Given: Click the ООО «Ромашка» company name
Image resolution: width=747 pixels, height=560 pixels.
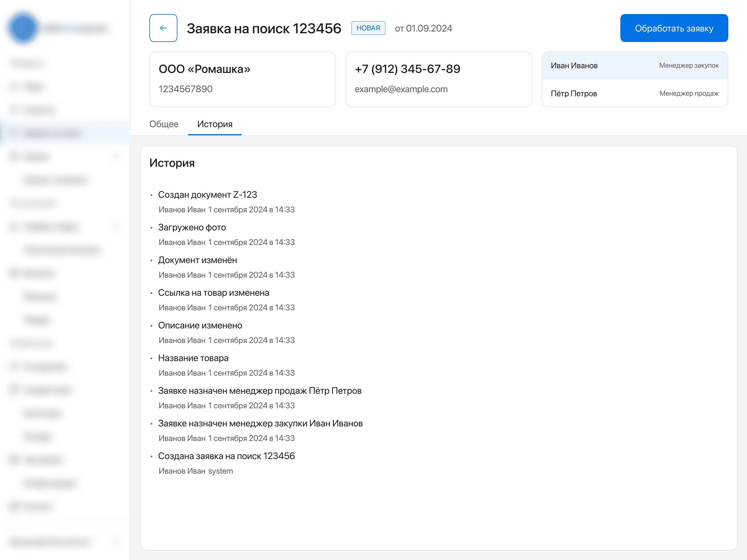Looking at the screenshot, I should click(x=204, y=69).
